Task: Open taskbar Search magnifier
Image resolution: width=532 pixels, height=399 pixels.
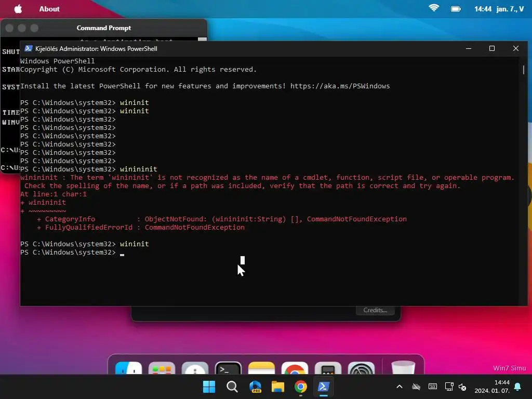Action: pos(232,387)
